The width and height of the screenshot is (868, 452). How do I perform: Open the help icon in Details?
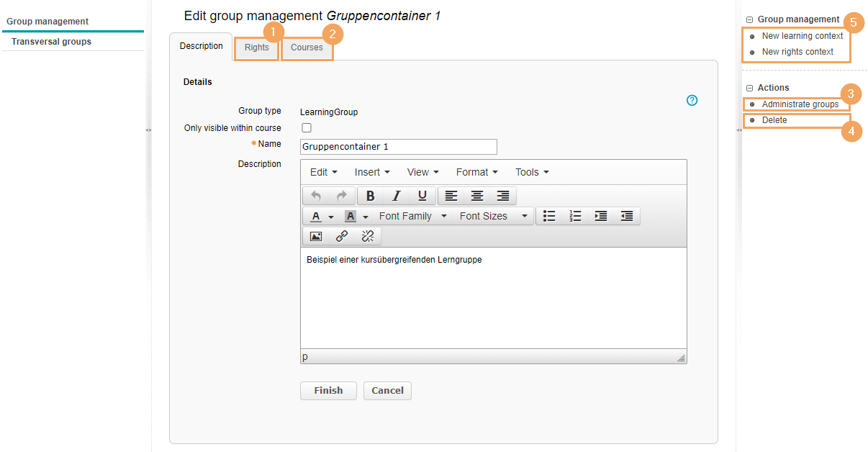point(692,101)
